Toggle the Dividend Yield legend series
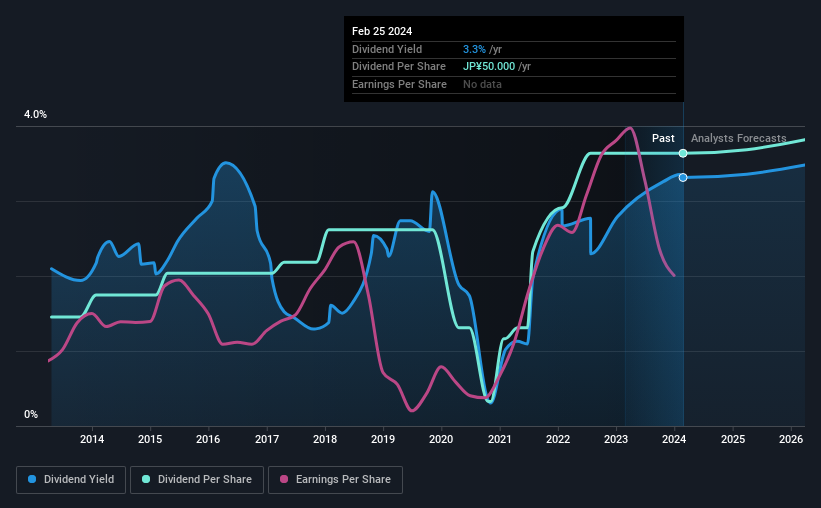 [71, 480]
